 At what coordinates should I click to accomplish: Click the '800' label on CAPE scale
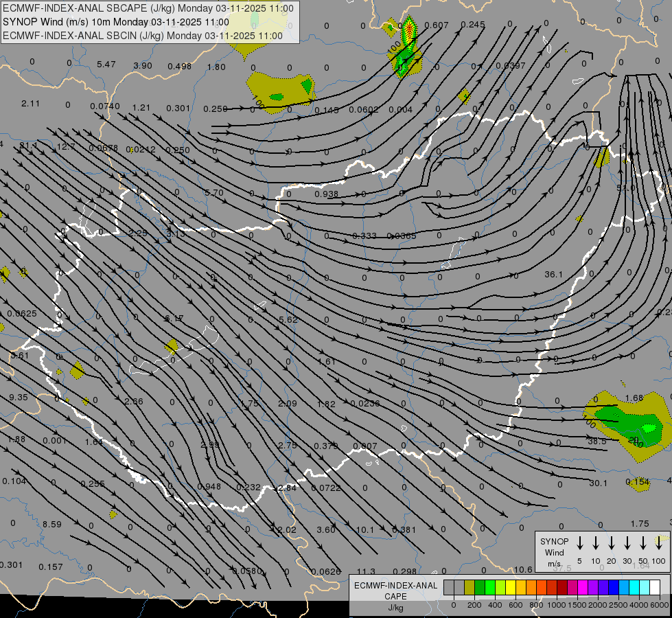pos(536,605)
